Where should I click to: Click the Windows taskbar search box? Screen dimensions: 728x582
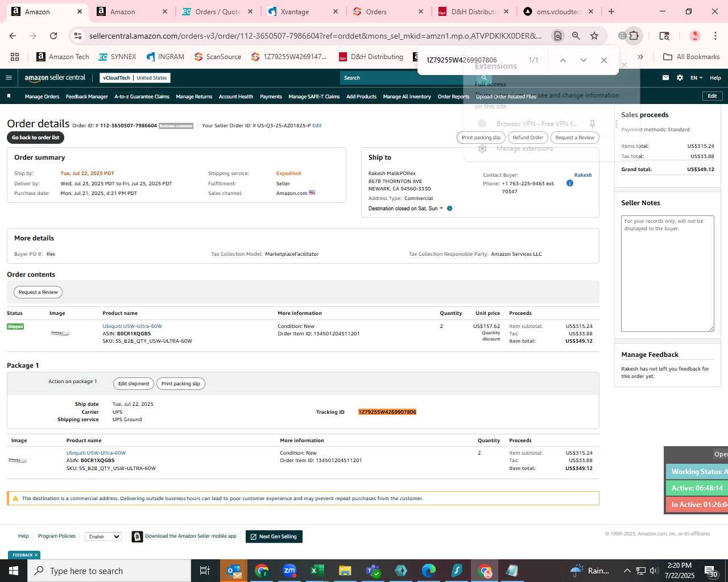click(109, 571)
